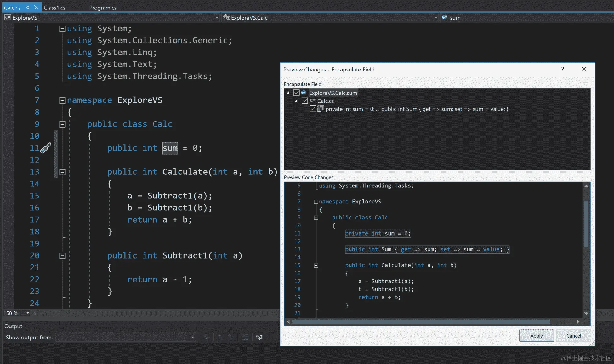Open the Show output from dropdown
614x364 pixels.
tap(193, 337)
